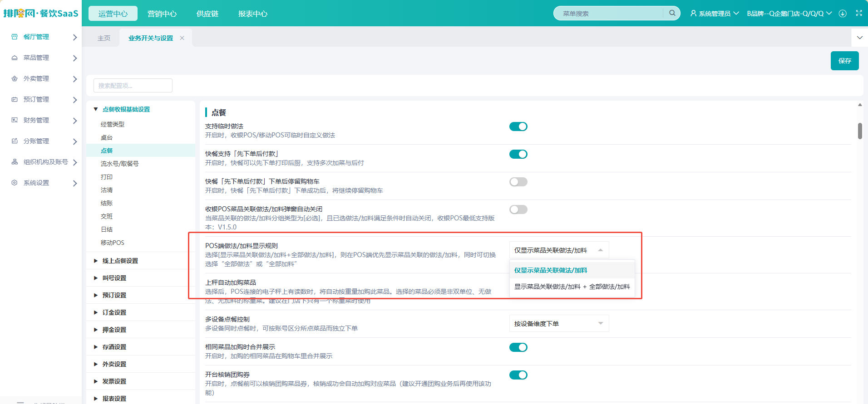Click the settings page vertical scrollbar

(x=860, y=131)
